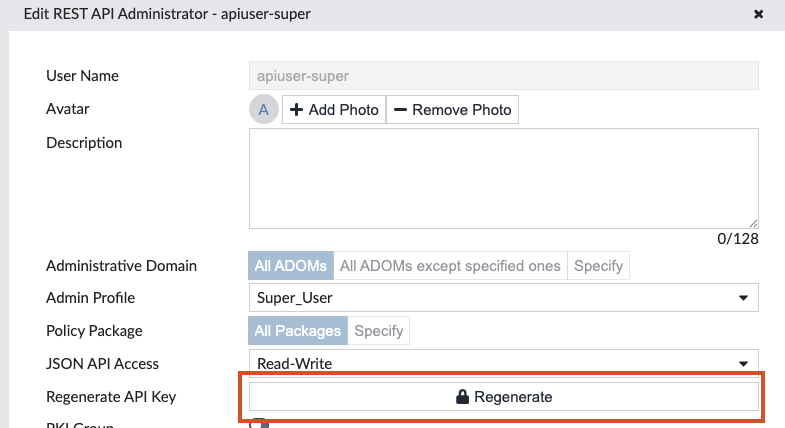Click the plus icon on Add Photo

point(296,110)
